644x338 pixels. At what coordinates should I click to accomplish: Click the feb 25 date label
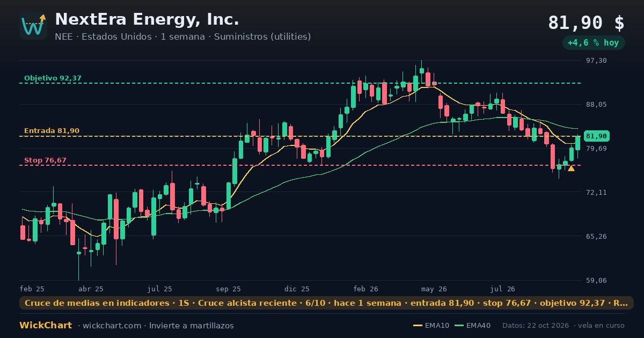pyautogui.click(x=32, y=289)
